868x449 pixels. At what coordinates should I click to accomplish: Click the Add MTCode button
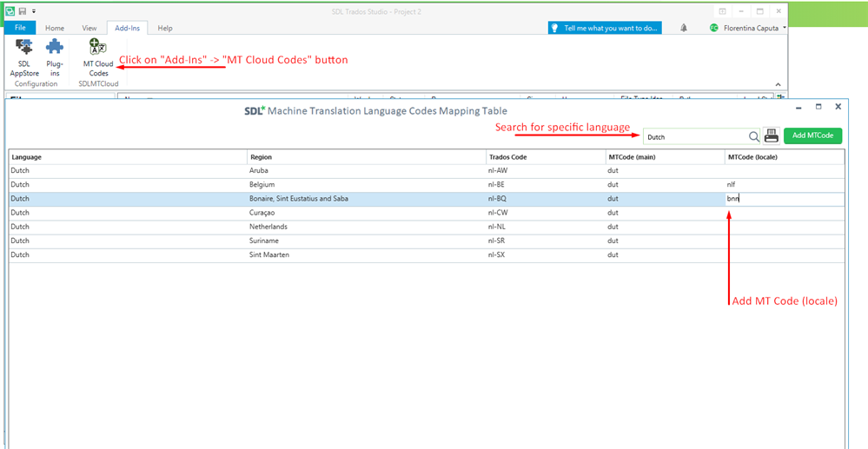(x=812, y=135)
